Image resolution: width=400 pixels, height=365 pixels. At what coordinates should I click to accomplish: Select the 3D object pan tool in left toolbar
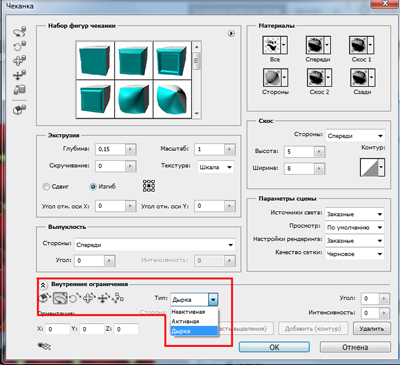tap(20, 60)
